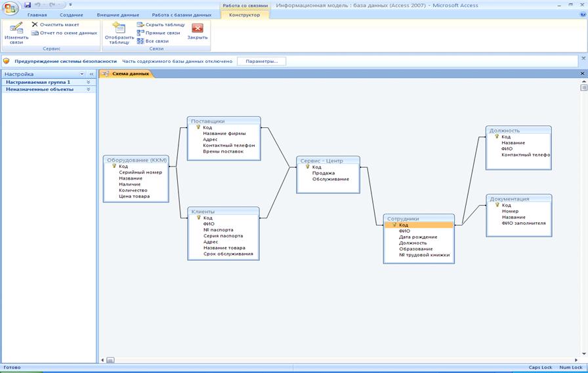The height and width of the screenshot is (373, 588).
Task: Click the Save icon in quick access toolbar
Action: 28,5
